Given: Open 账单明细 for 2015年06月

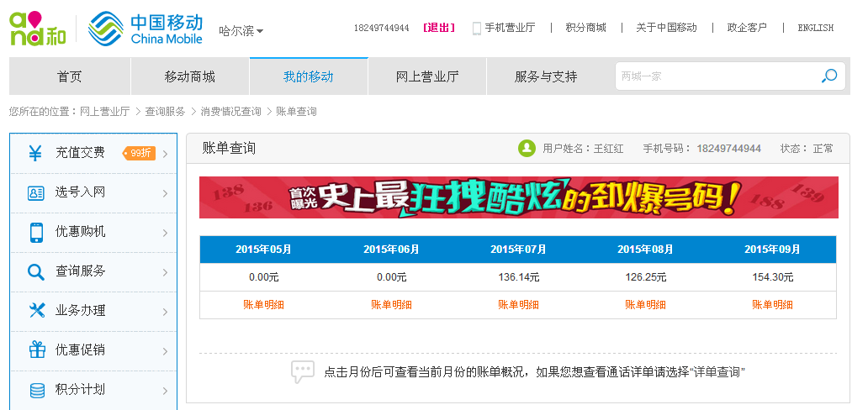Looking at the screenshot, I should [x=391, y=305].
